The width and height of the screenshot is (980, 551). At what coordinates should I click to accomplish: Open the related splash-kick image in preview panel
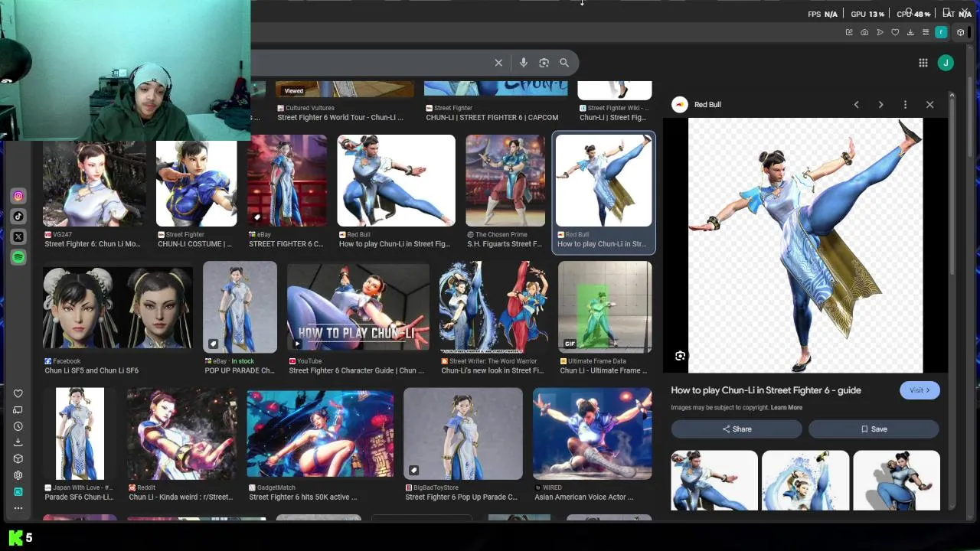pos(805,481)
